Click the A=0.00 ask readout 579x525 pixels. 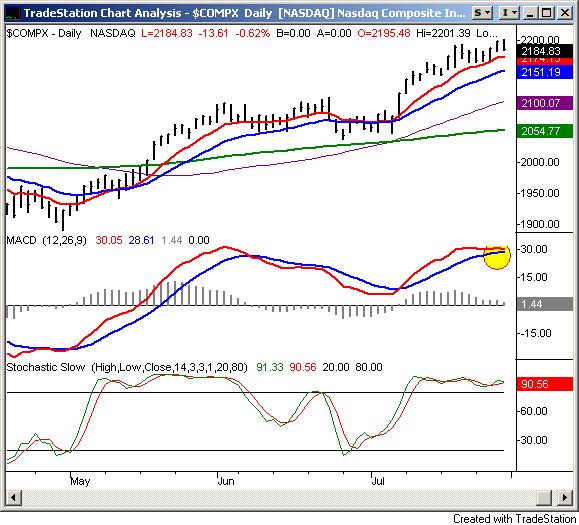click(334, 33)
